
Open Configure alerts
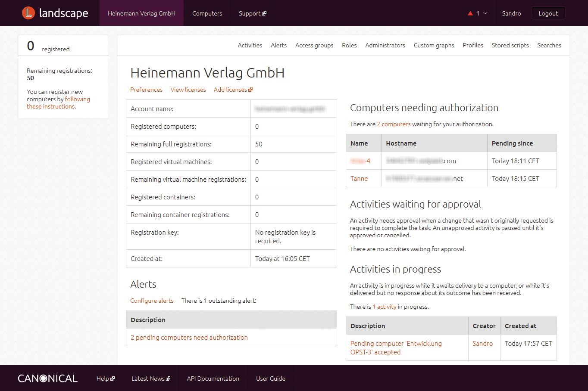(152, 301)
